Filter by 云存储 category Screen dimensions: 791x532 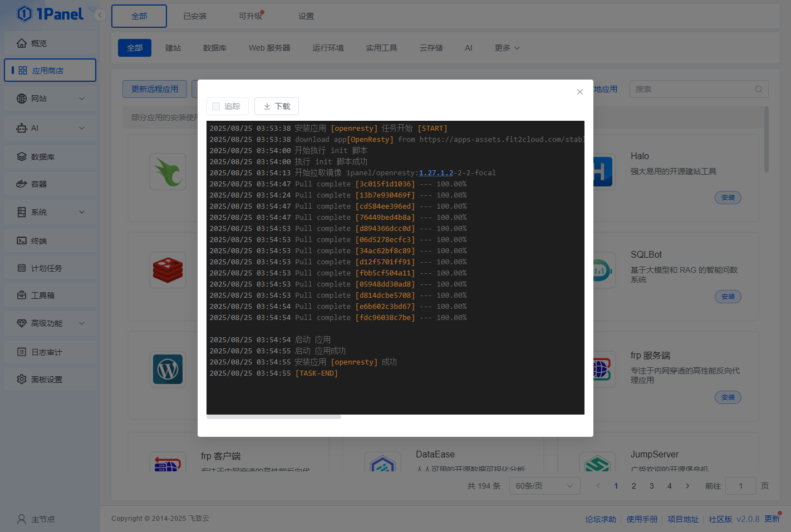coord(431,48)
